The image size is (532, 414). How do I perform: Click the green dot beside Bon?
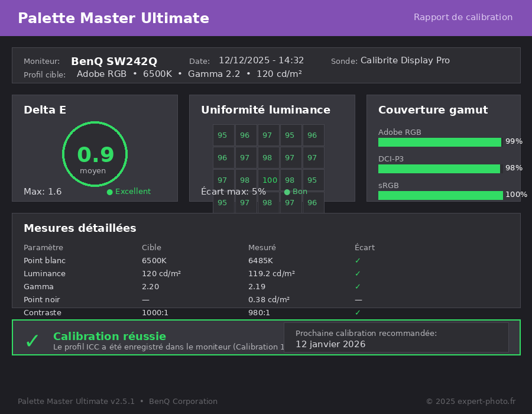287,192
